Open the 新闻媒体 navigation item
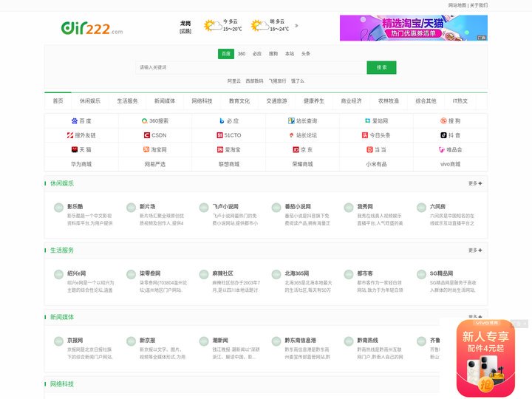This screenshot has height=399, width=532. [x=165, y=100]
